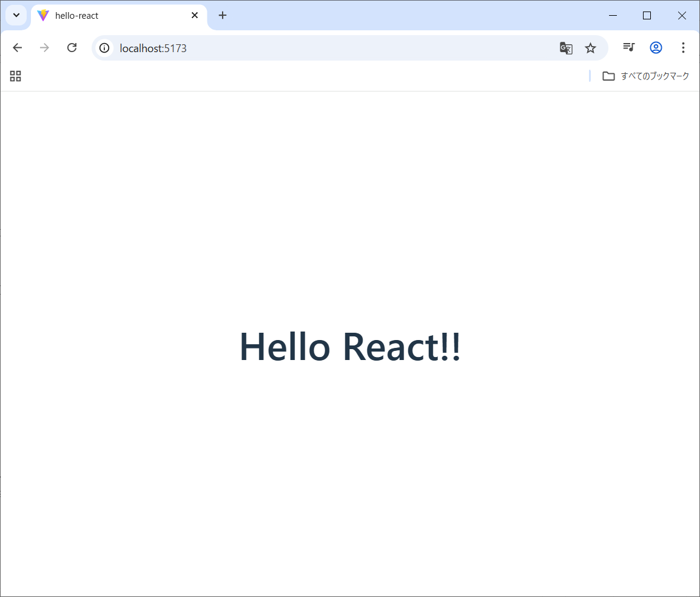
Task: Open the Google Translate icon
Action: [x=566, y=48]
